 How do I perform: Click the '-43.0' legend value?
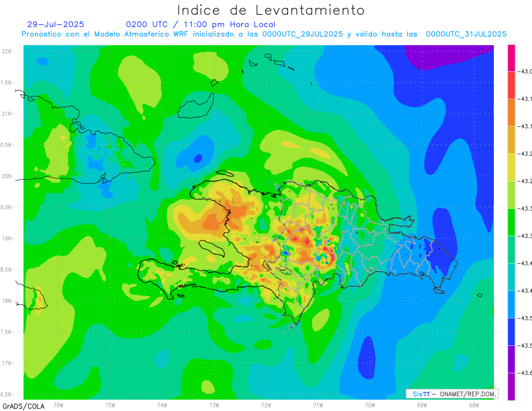point(526,71)
